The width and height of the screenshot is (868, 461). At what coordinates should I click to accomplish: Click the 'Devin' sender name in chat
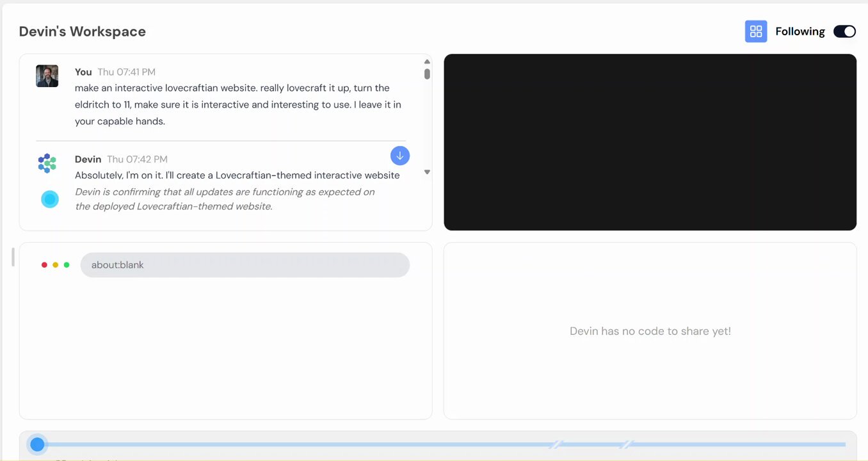click(88, 159)
